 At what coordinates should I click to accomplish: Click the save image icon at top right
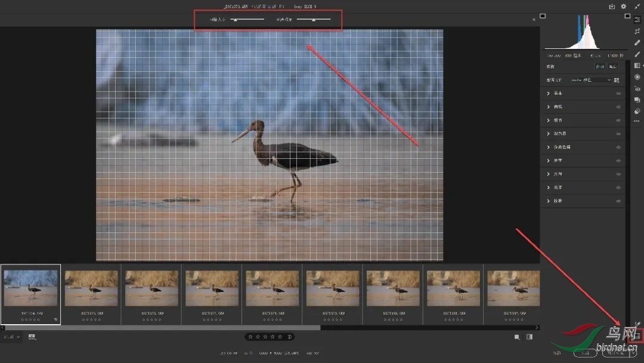point(612,7)
